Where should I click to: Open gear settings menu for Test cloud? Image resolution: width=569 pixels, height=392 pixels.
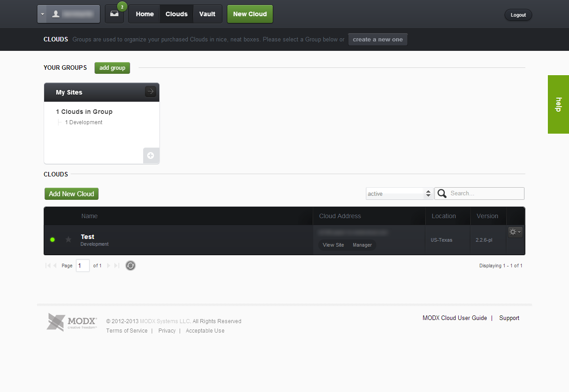(515, 232)
